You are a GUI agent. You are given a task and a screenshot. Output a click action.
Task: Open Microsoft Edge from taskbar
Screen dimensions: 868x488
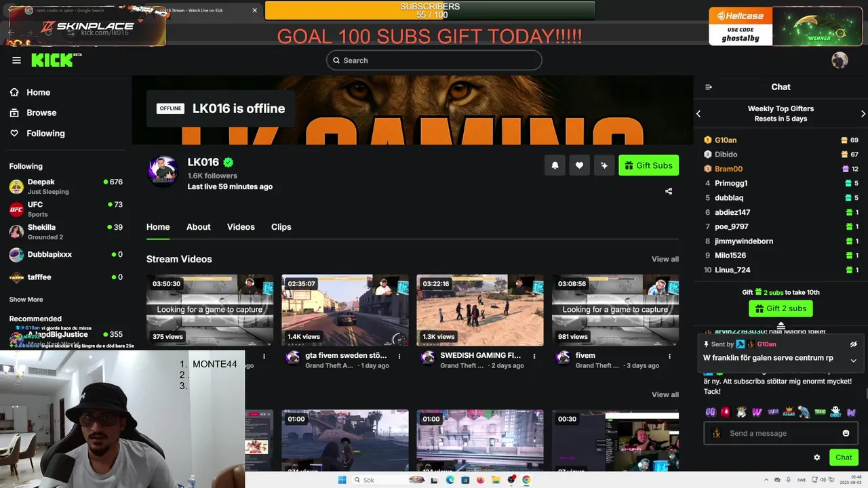click(x=450, y=480)
